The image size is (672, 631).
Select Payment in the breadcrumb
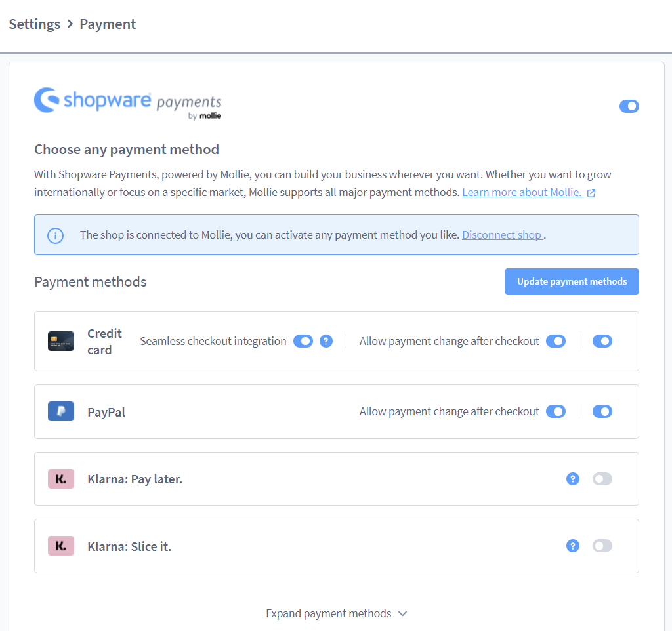click(108, 24)
